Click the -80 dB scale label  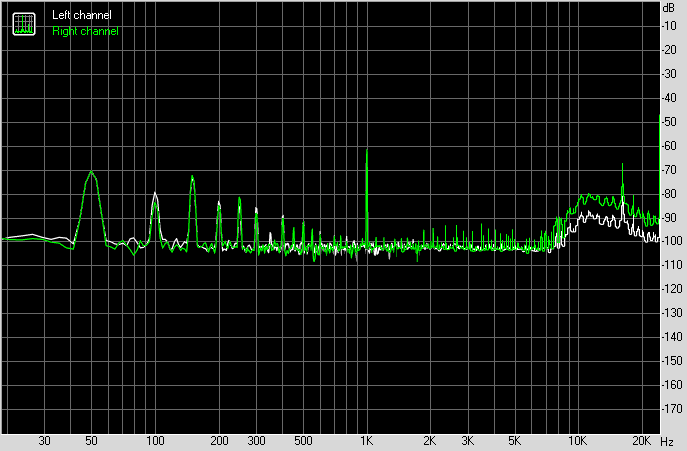(669, 193)
